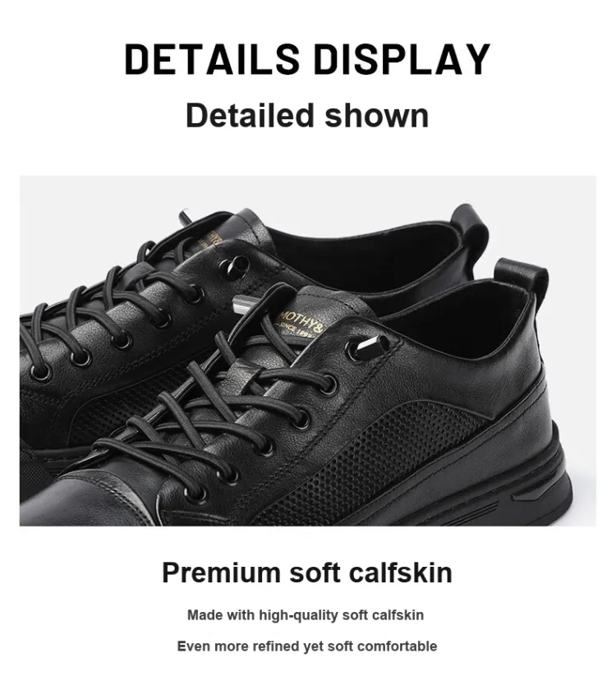Click the metal lace tip in rear shoe's top eyelet
The image size is (616, 690).
235,264
